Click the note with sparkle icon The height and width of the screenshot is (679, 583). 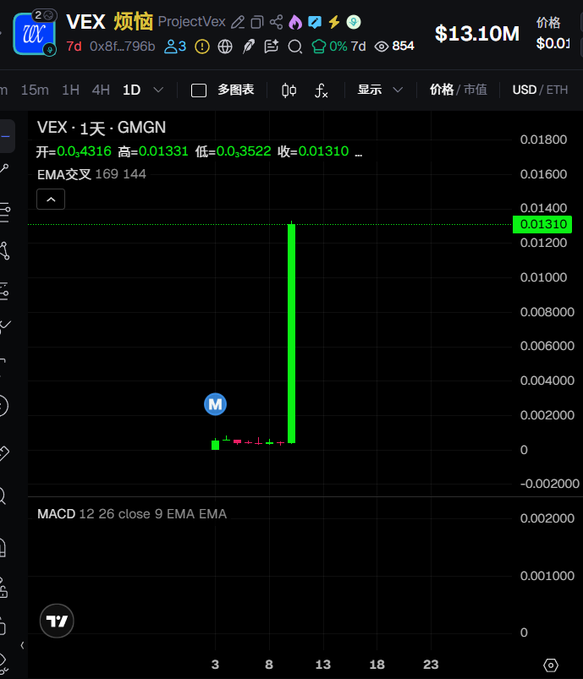[271, 46]
